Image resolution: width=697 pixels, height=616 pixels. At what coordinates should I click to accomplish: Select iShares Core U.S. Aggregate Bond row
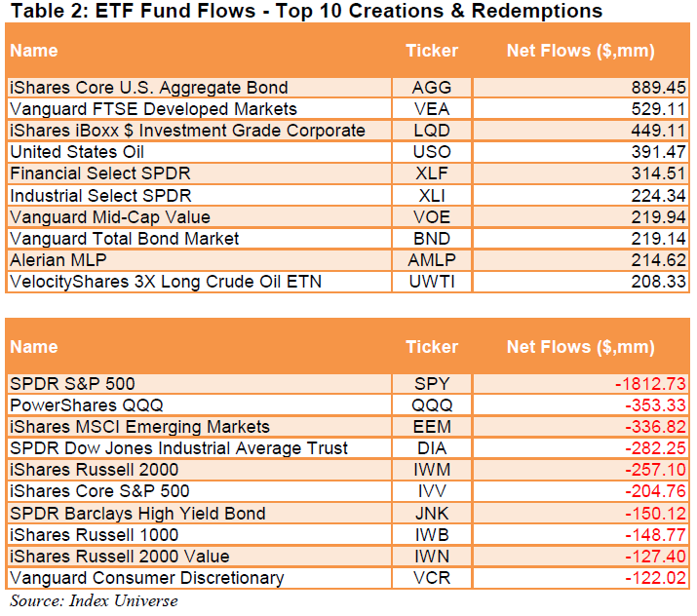click(147, 88)
